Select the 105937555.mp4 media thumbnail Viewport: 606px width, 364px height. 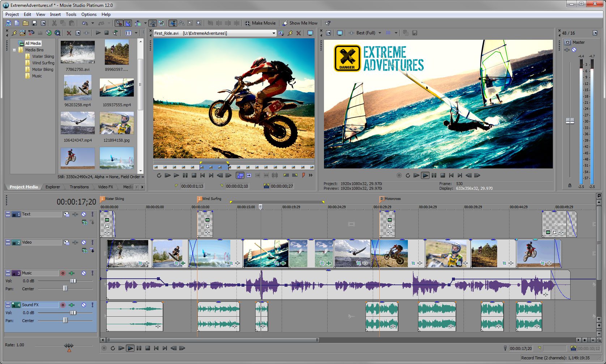(116, 88)
